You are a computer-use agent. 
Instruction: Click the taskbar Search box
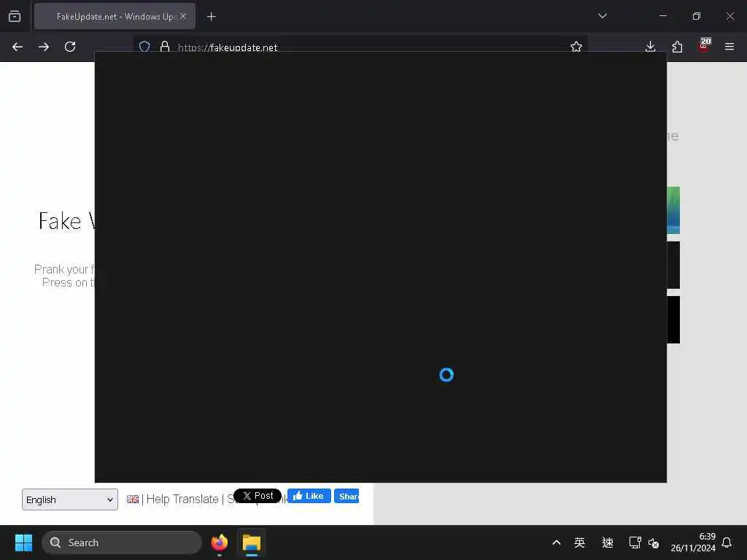[122, 542]
